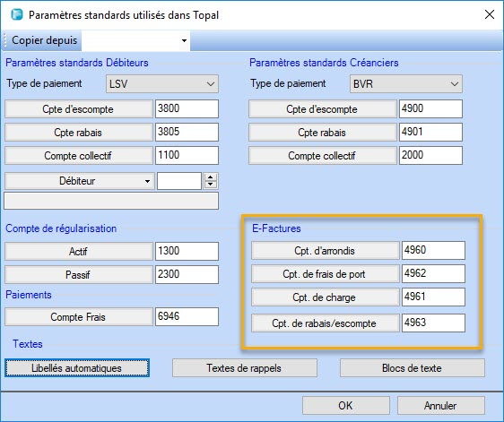The image size is (504, 422).
Task: Click the Passif régularisation button
Action: 78,274
